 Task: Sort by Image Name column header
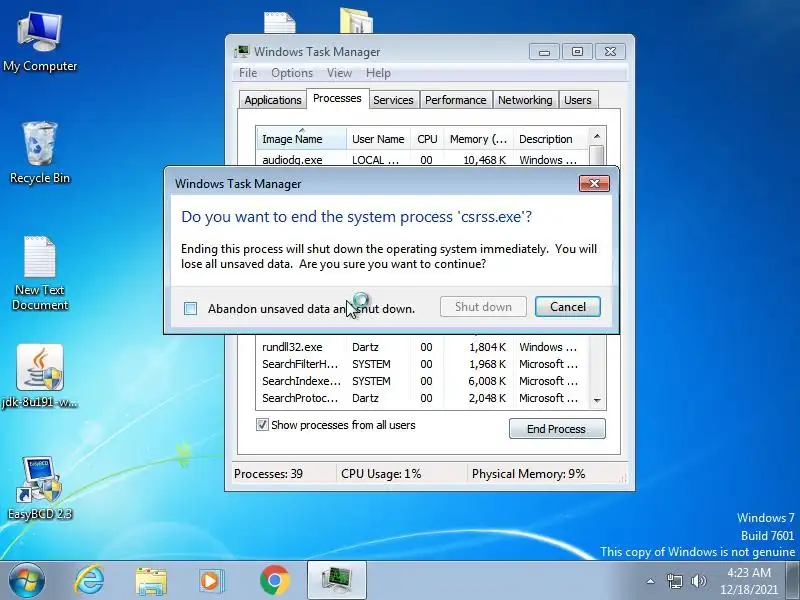pos(301,139)
